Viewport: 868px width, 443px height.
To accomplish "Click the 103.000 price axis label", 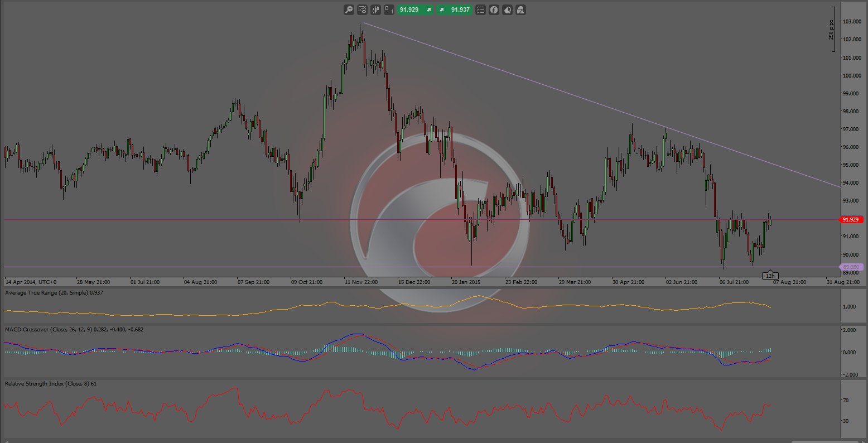I will [x=852, y=22].
